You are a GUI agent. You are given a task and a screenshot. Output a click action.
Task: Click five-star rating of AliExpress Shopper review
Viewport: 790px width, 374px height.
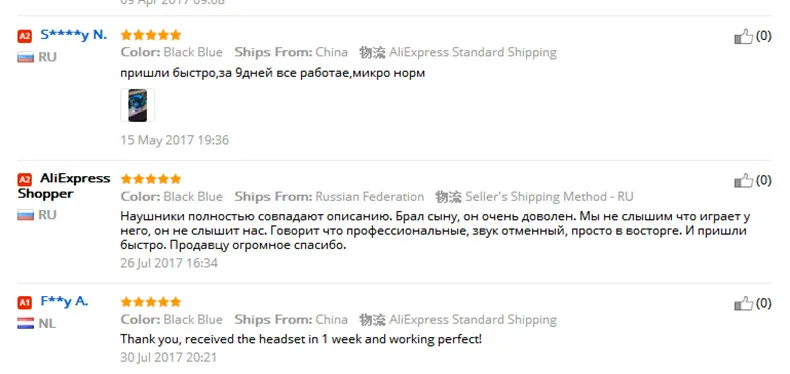point(151,179)
